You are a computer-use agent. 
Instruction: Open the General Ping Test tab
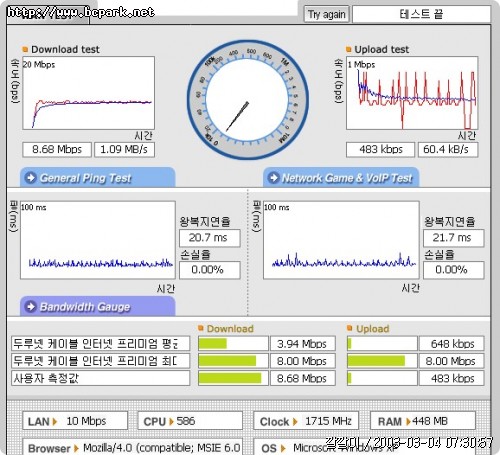[x=97, y=177]
